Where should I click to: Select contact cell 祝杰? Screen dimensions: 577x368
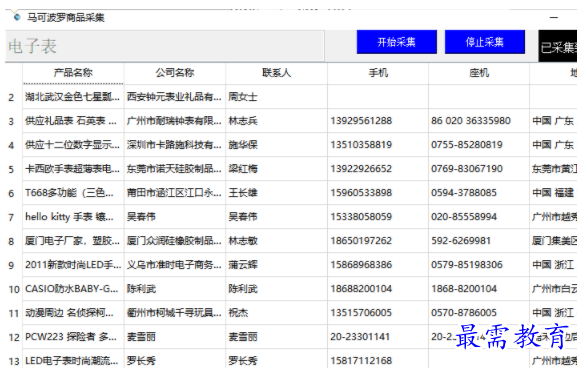[x=276, y=313]
